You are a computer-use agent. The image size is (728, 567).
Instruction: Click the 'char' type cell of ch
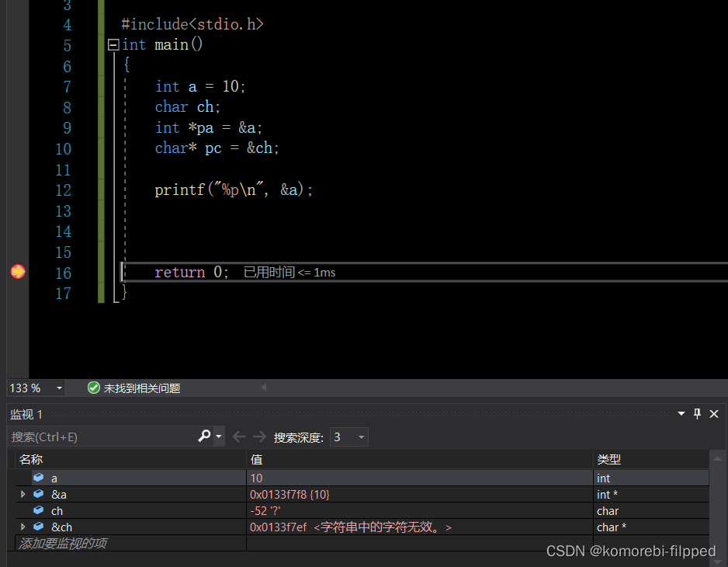[608, 511]
